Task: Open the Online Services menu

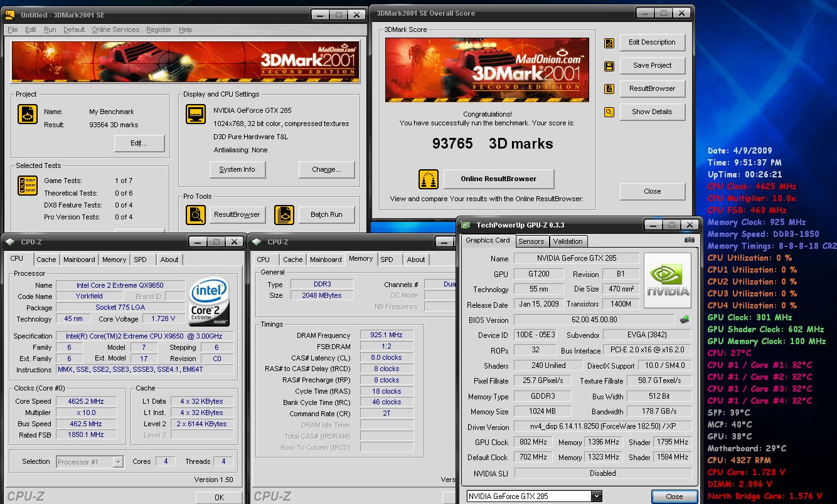Action: tap(115, 29)
